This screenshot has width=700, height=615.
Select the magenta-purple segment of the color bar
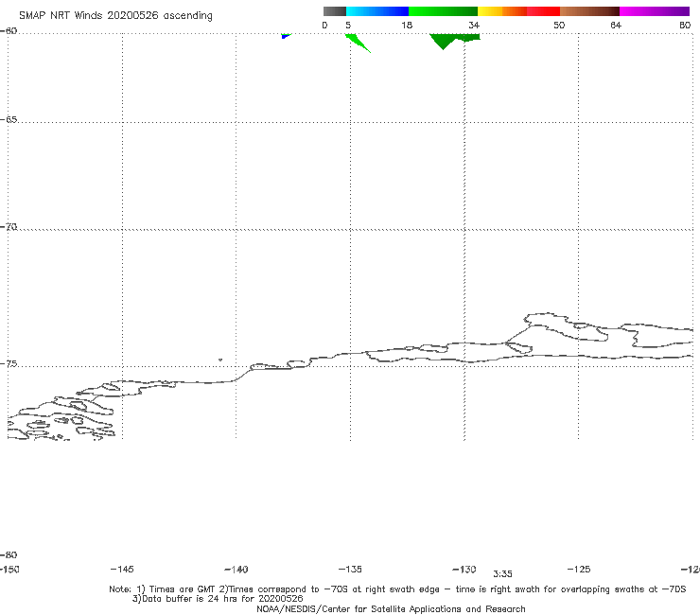[x=655, y=11]
